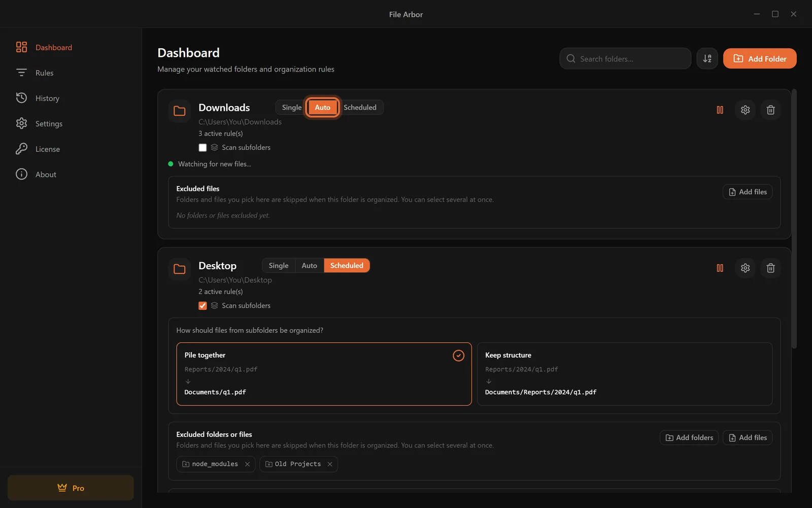
Task: Select Auto mode for Downloads
Action: pyautogui.click(x=322, y=107)
